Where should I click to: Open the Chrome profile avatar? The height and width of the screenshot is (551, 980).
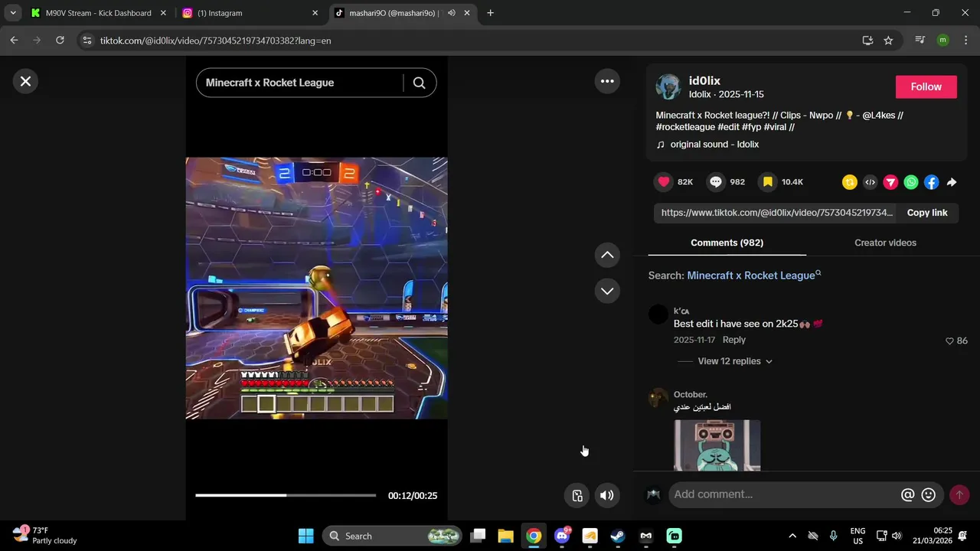click(x=942, y=41)
